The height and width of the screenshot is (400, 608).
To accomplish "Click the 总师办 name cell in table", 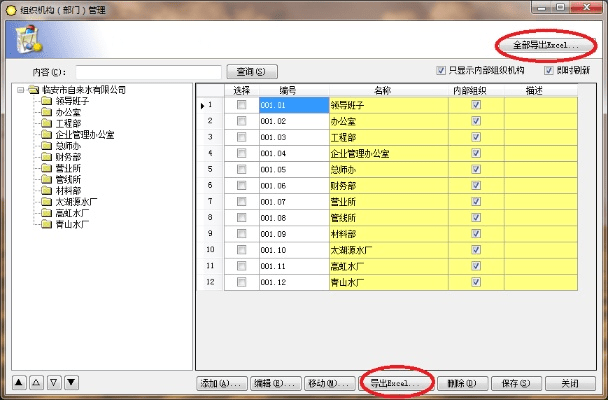I will pyautogui.click(x=389, y=169).
